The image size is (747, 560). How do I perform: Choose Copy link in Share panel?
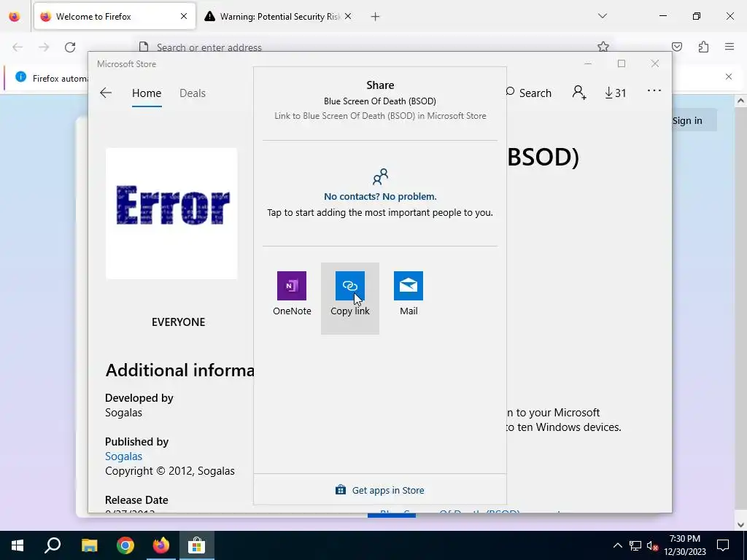coord(349,298)
